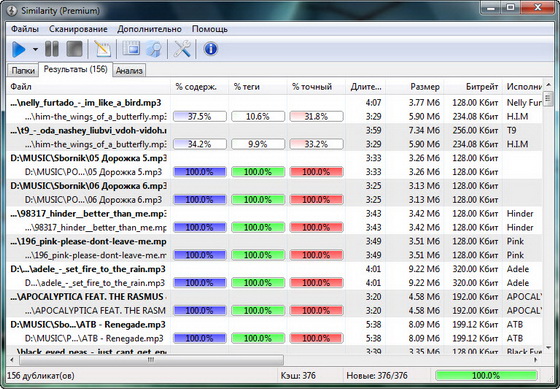Sort by % содерж. column header
Image resolution: width=560 pixels, height=389 pixels.
pyautogui.click(x=199, y=86)
